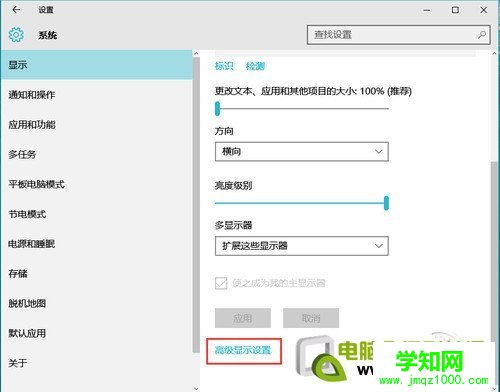This screenshot has height=392, width=500.
Task: Open 平板电脑模式 settings
Action: coord(97,184)
